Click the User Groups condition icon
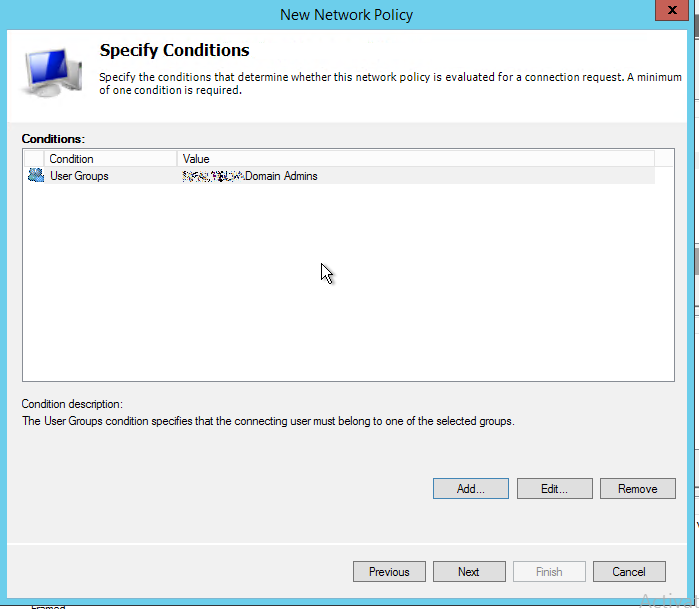 (37, 176)
